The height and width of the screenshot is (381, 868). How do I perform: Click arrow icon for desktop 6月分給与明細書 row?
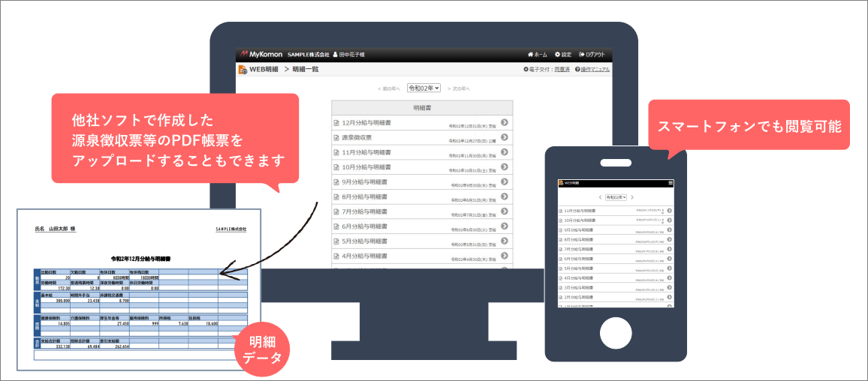click(505, 226)
